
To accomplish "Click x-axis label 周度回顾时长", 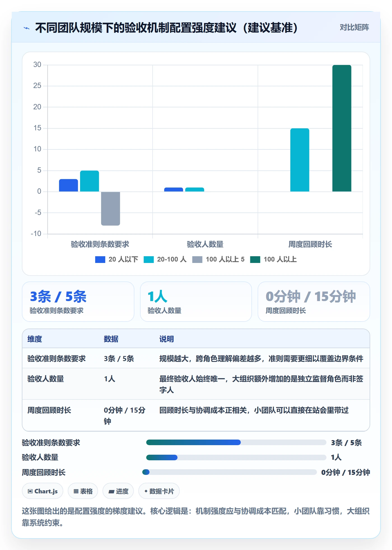I will (x=310, y=244).
